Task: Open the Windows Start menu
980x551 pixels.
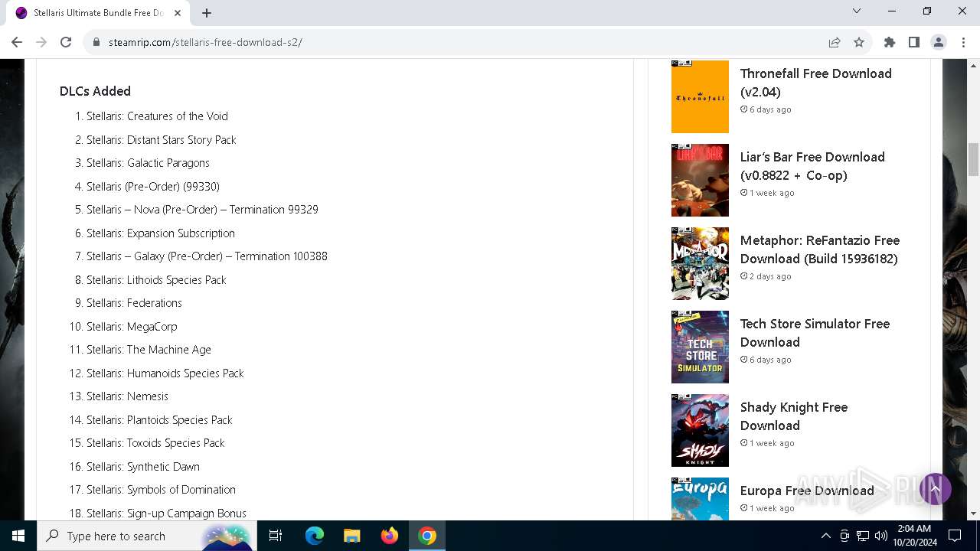Action: pyautogui.click(x=18, y=536)
